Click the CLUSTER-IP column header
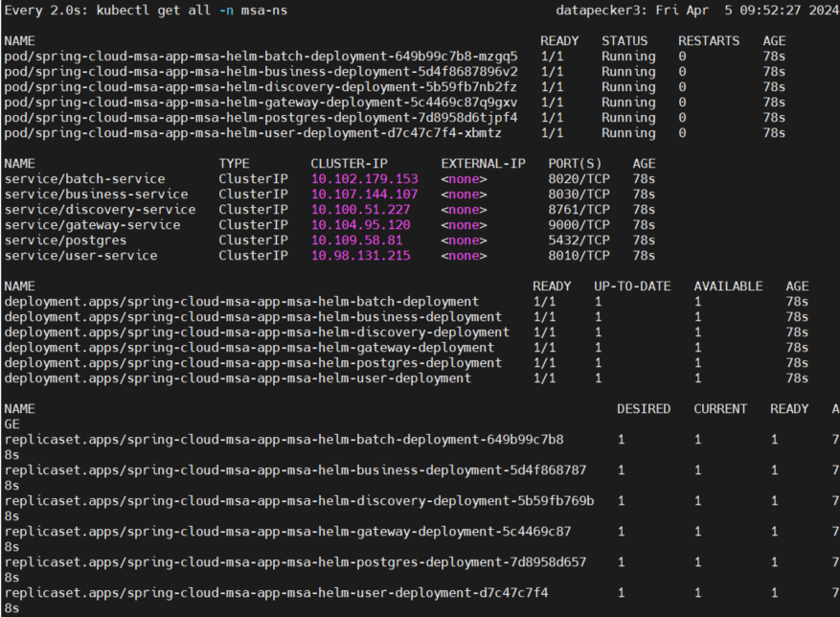This screenshot has width=840, height=617. [349, 164]
